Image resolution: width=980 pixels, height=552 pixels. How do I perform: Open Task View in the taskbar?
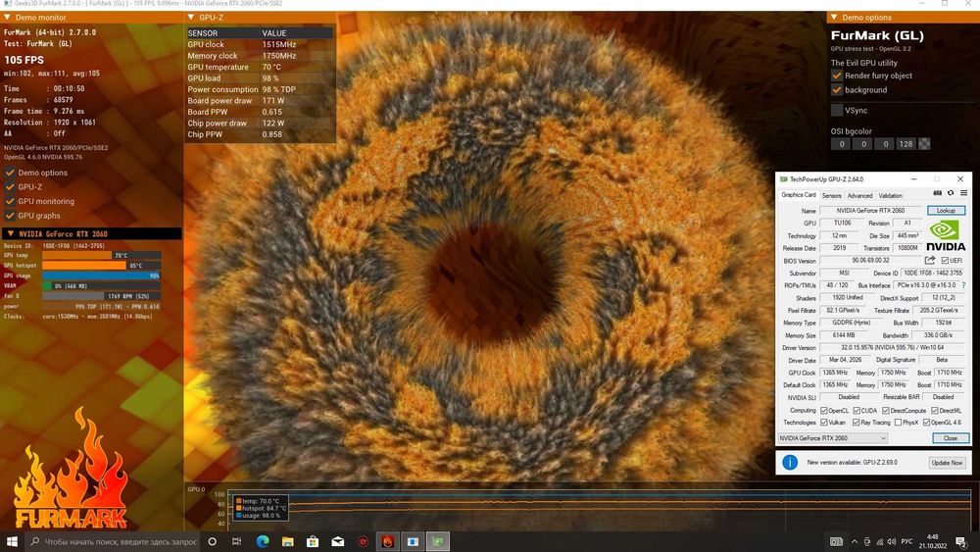236,541
